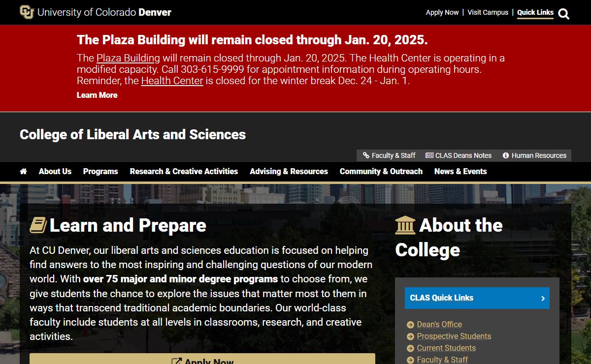Click Apply Now in the top bar
Viewport: 591px width, 364px height.
point(442,12)
